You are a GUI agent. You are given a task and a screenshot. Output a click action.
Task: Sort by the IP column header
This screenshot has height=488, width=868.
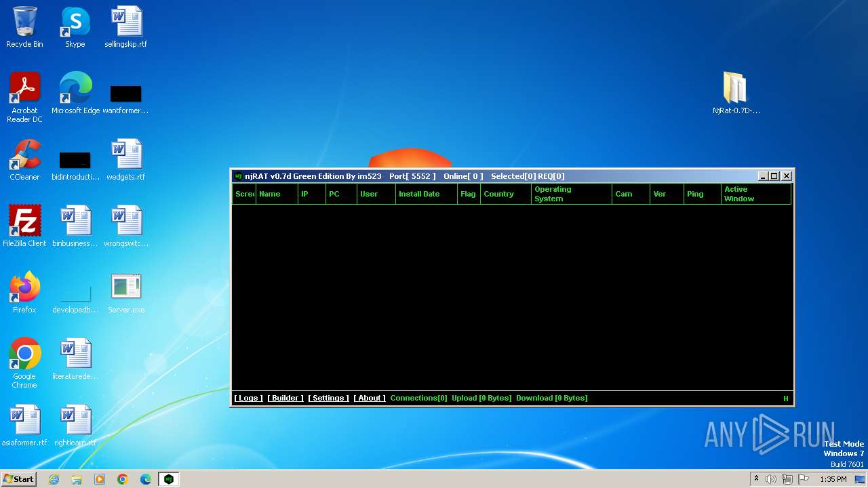(x=312, y=194)
